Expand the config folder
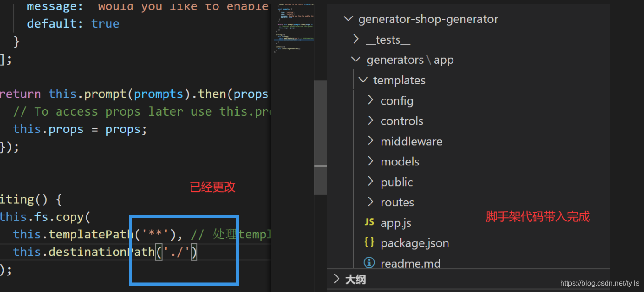The height and width of the screenshot is (292, 644). coord(371,100)
